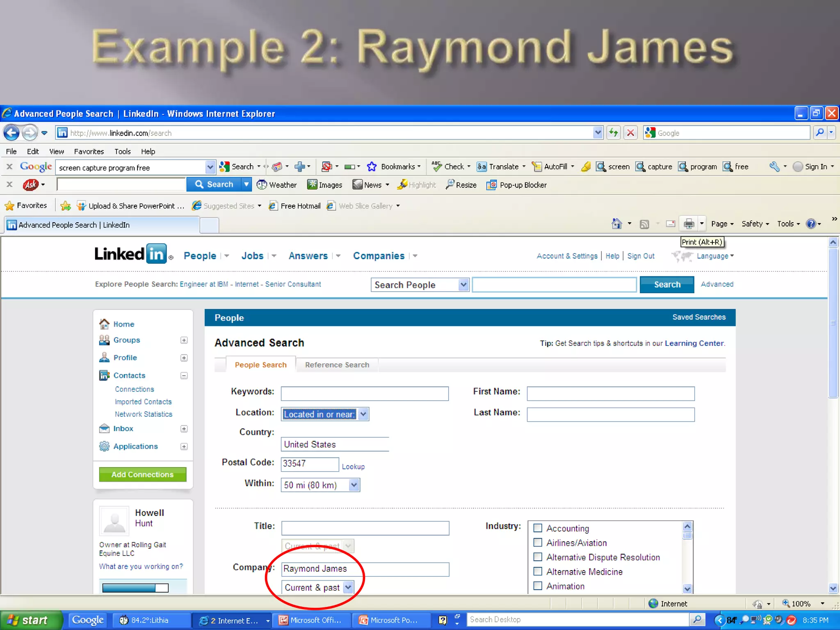
Task: Check the Alternative Medicine checkbox
Action: 538,571
